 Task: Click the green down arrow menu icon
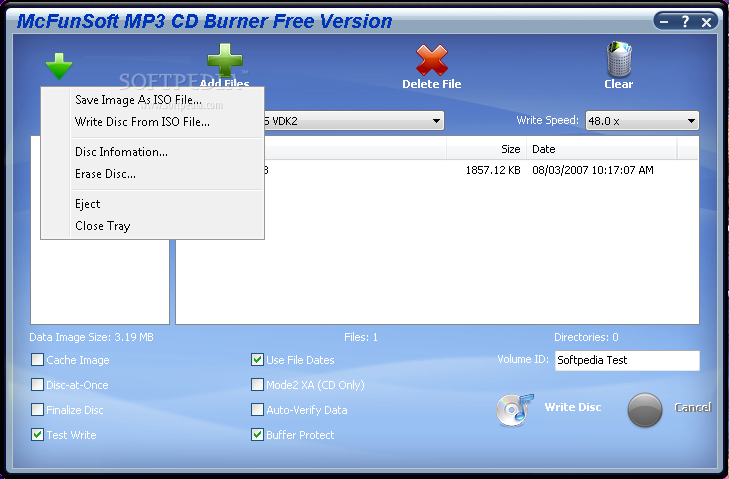pos(59,66)
